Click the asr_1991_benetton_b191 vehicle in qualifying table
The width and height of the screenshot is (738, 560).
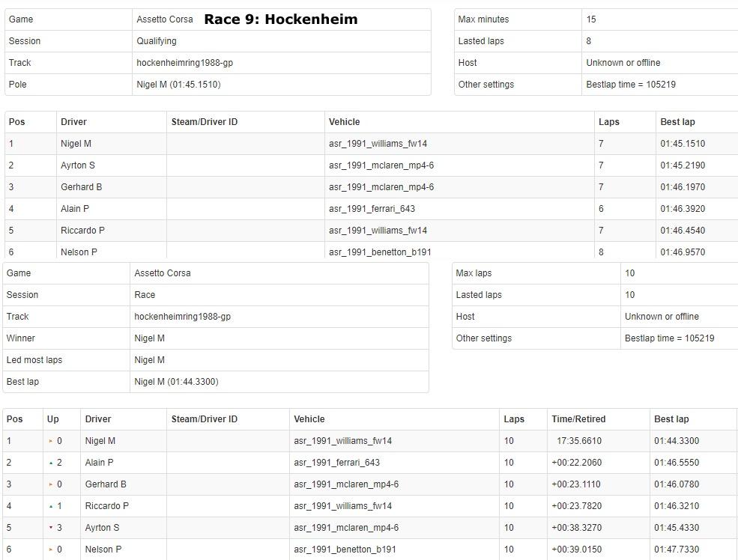coord(379,252)
